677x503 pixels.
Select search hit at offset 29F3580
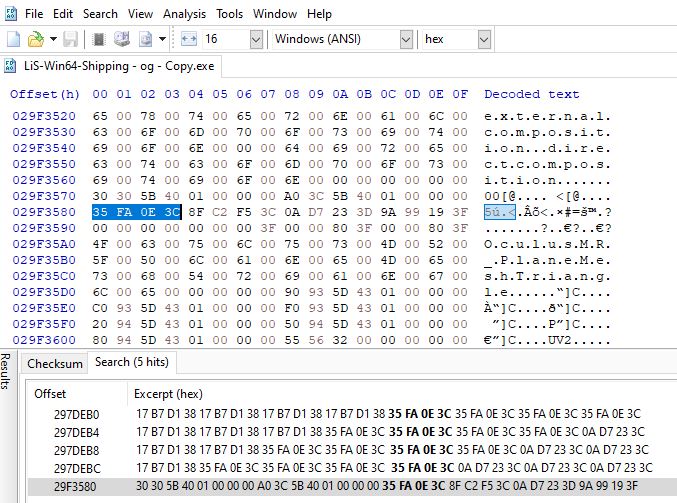(x=351, y=486)
